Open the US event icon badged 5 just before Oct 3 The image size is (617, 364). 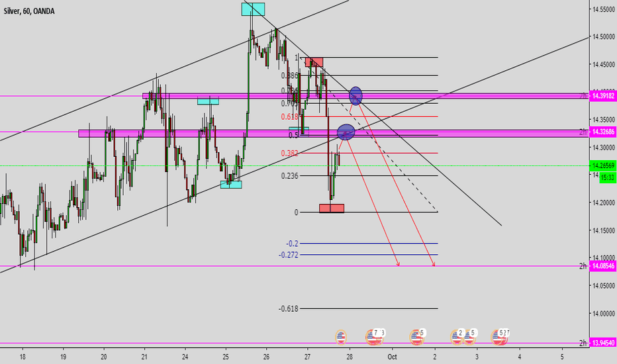(x=469, y=337)
